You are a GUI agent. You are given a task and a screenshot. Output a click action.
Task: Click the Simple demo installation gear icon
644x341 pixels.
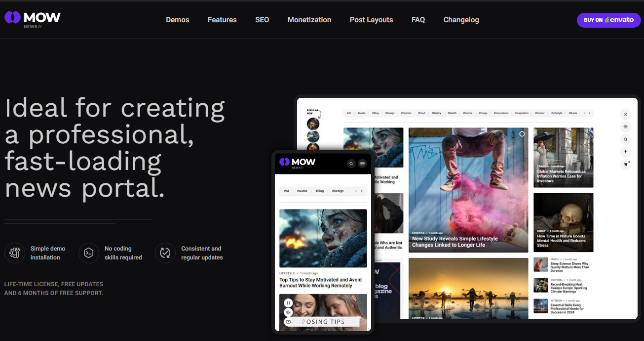click(x=15, y=253)
